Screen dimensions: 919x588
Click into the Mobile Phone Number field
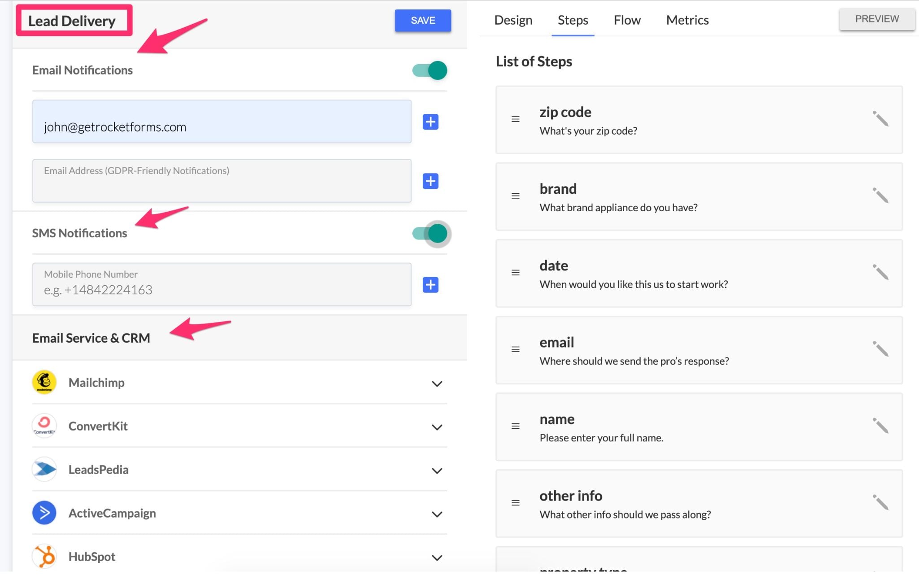pyautogui.click(x=222, y=285)
